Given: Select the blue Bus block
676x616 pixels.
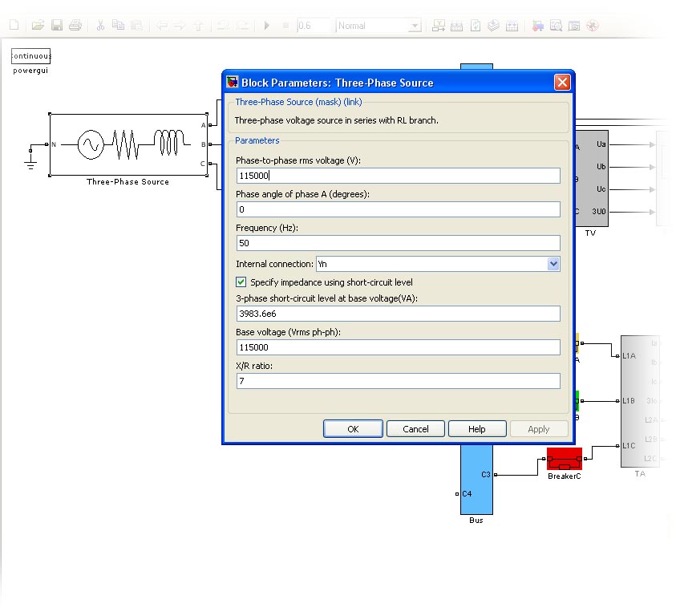Looking at the screenshot, I should pos(476,480).
